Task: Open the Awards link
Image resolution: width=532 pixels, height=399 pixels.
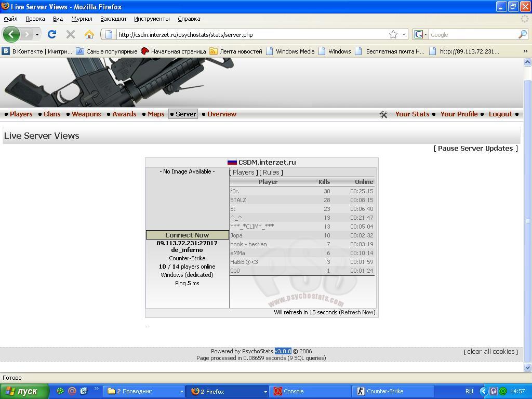Action: point(124,114)
